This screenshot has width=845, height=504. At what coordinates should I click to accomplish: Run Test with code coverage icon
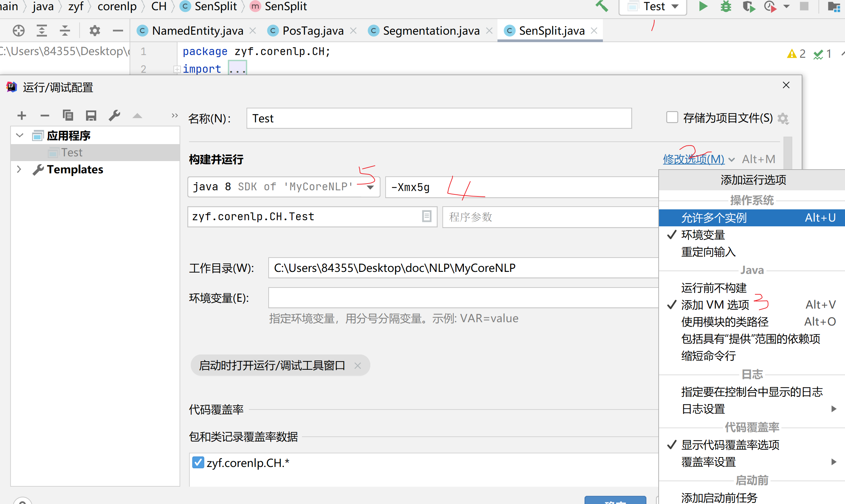[x=749, y=6]
